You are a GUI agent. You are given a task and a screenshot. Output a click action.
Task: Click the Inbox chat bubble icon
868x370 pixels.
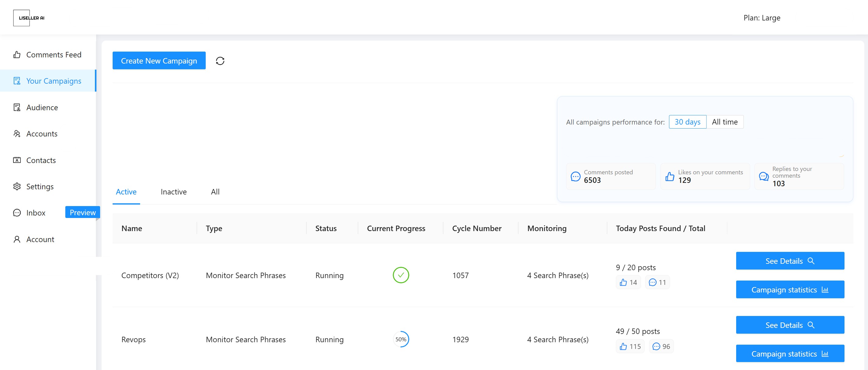(17, 213)
